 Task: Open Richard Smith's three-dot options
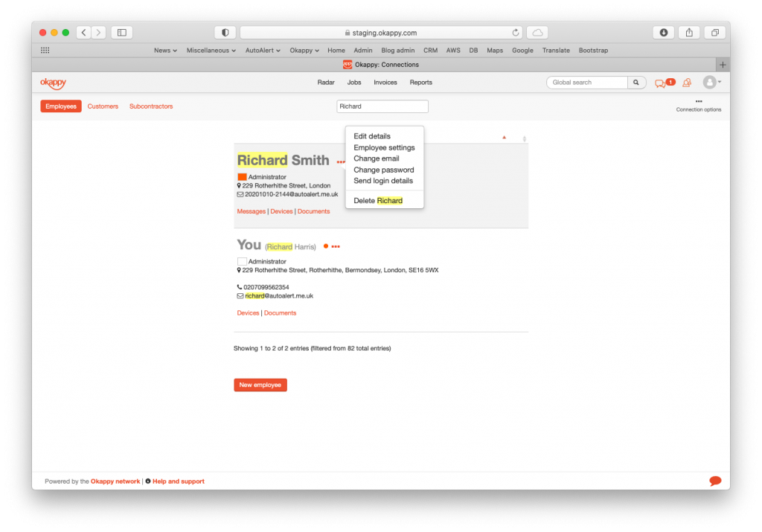pos(341,161)
